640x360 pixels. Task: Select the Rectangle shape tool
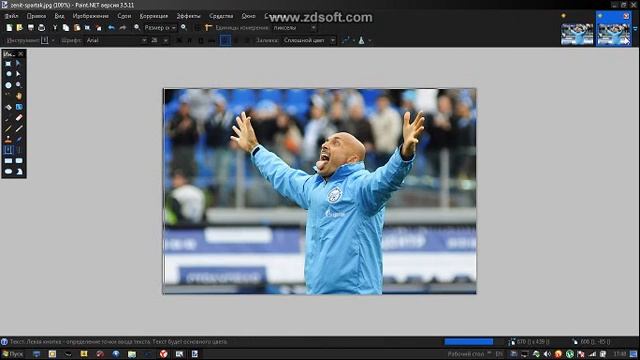click(x=8, y=161)
